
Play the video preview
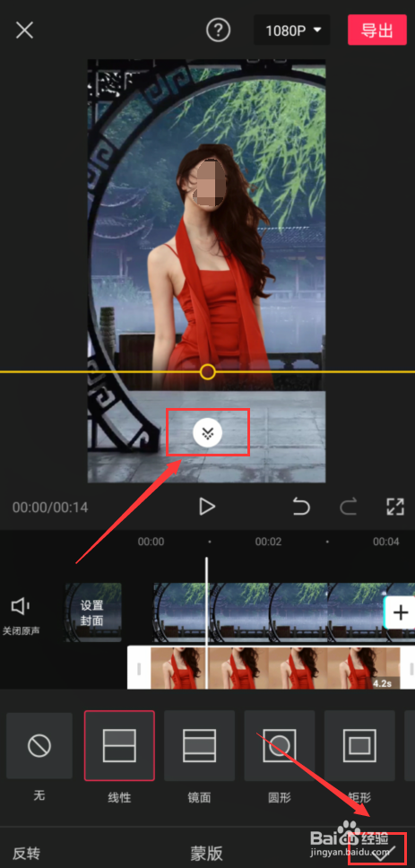click(x=207, y=507)
